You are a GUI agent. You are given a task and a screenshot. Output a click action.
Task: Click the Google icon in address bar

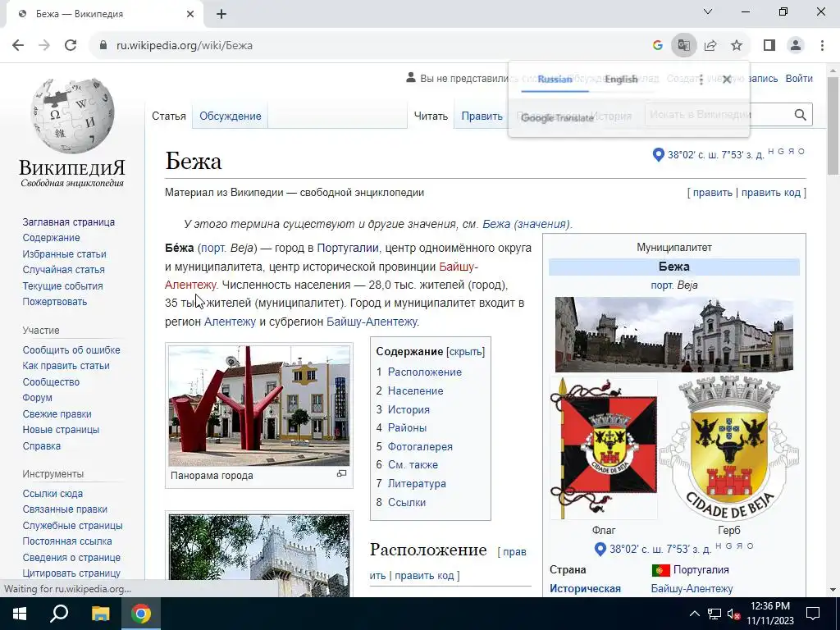(657, 46)
